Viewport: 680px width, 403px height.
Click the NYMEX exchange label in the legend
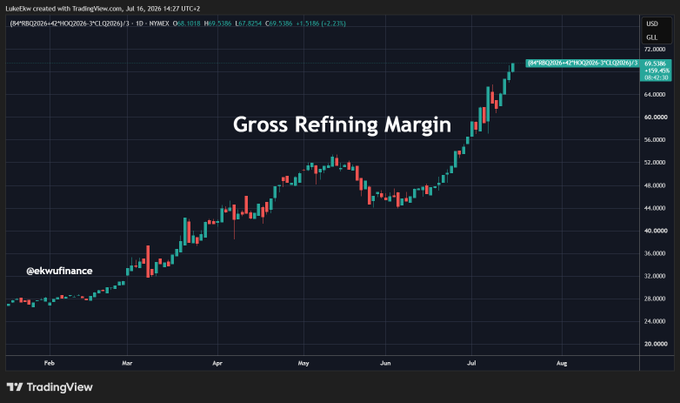pos(159,23)
